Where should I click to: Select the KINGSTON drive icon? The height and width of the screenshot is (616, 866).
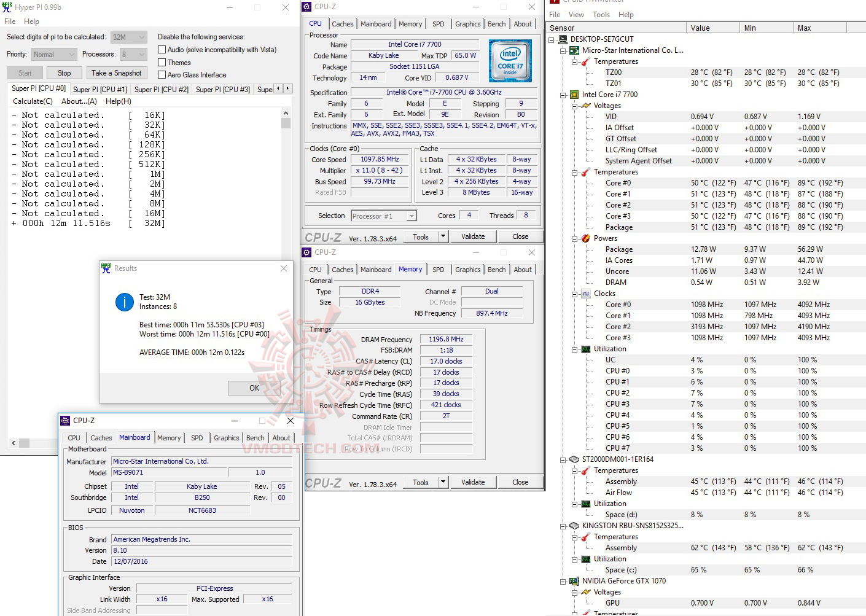point(574,526)
